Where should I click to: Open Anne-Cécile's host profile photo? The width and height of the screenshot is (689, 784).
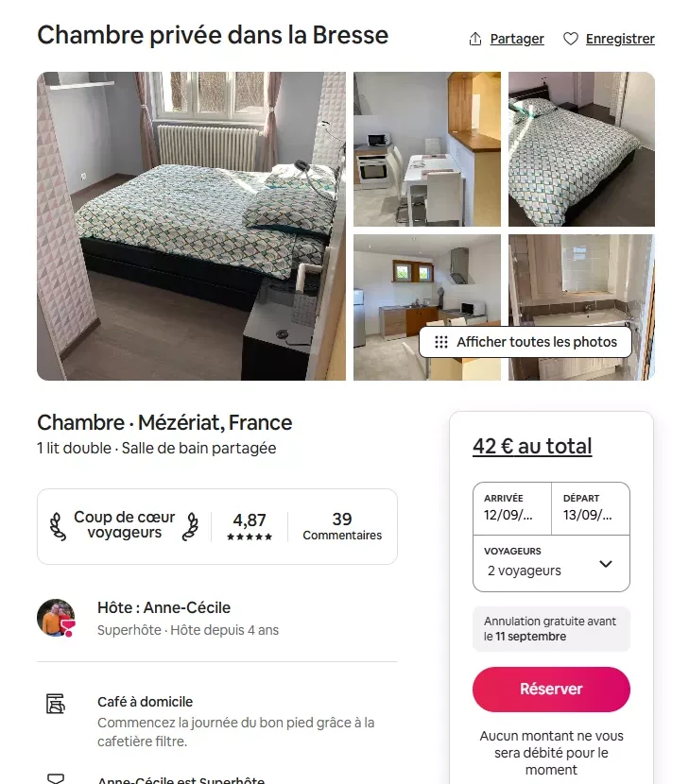coord(56,618)
